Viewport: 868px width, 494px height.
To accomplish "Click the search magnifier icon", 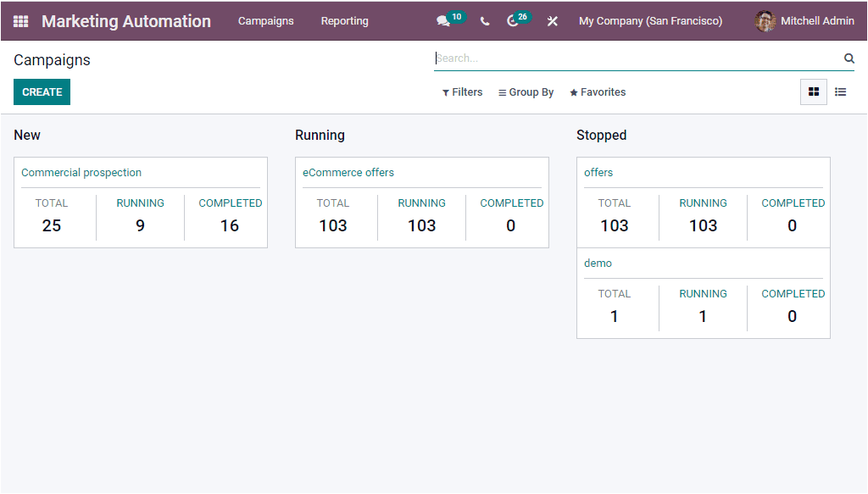I will pyautogui.click(x=849, y=58).
